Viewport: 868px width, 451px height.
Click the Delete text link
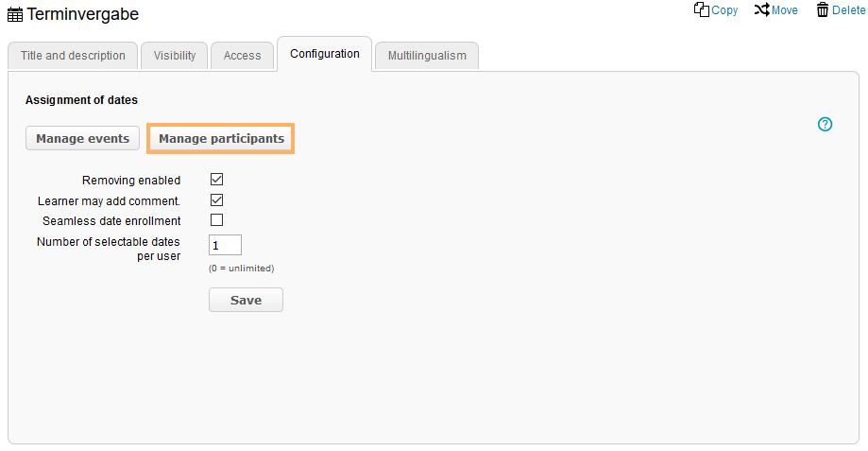click(848, 10)
